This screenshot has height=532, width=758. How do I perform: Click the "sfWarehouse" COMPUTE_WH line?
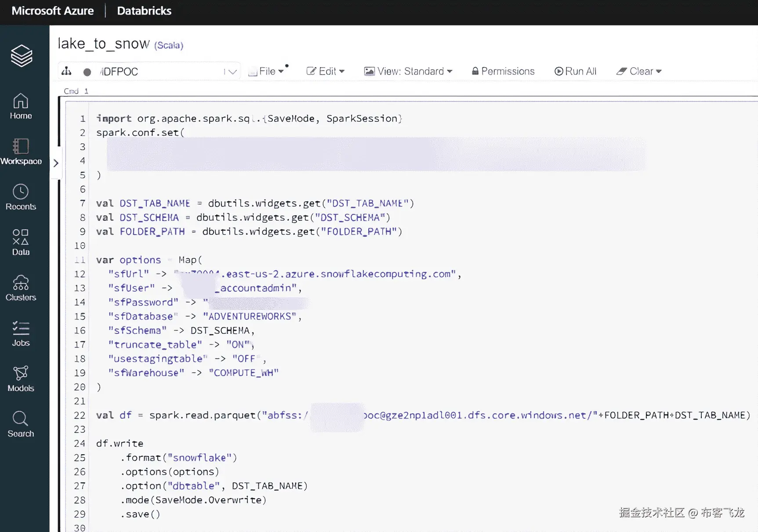coord(193,373)
